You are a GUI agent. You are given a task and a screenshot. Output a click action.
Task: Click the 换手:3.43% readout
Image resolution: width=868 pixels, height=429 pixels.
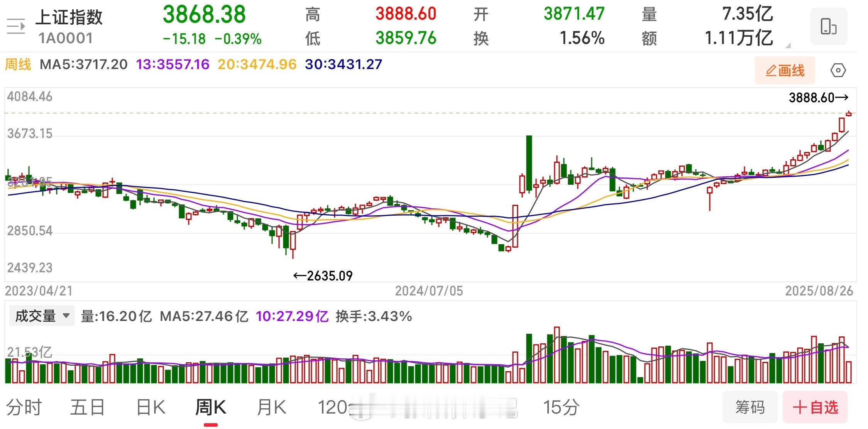tap(374, 316)
